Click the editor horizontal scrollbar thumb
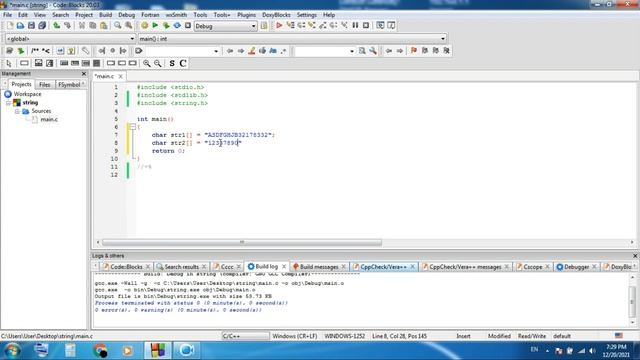 tap(242, 242)
